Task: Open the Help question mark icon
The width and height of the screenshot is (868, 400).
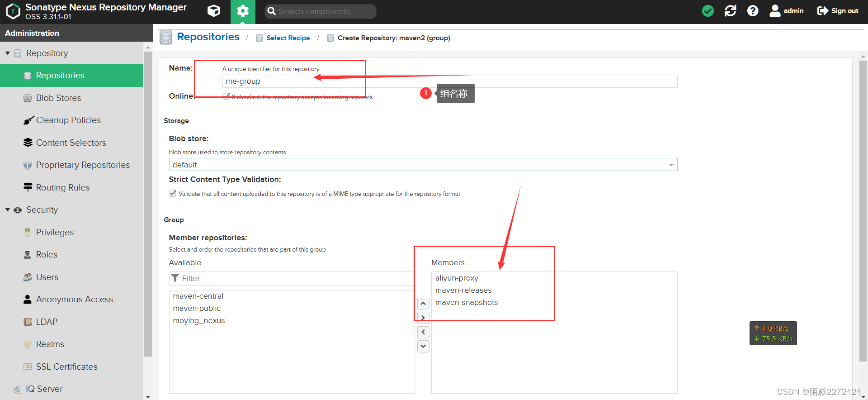Action: point(753,11)
